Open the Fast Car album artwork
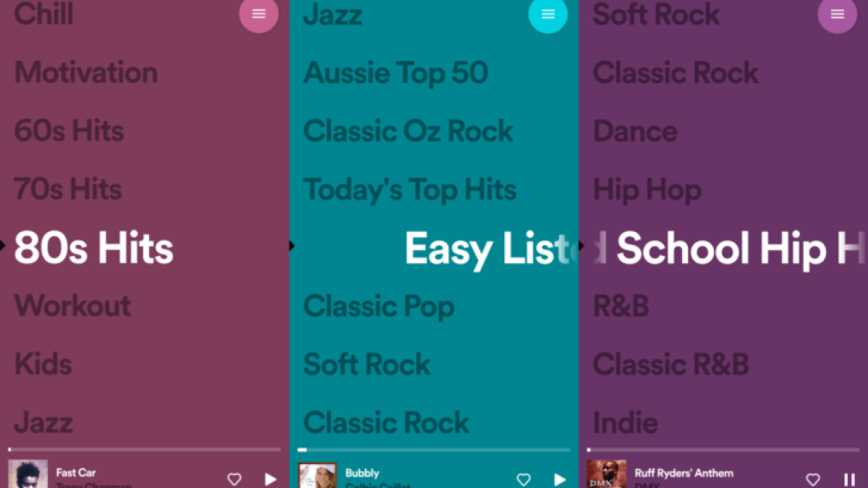This screenshot has height=488, width=868. coord(27,474)
